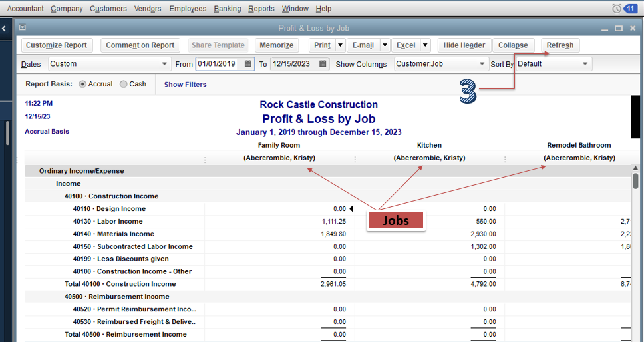
Task: Click the diamond marker beside Design Income value
Action: tap(351, 208)
